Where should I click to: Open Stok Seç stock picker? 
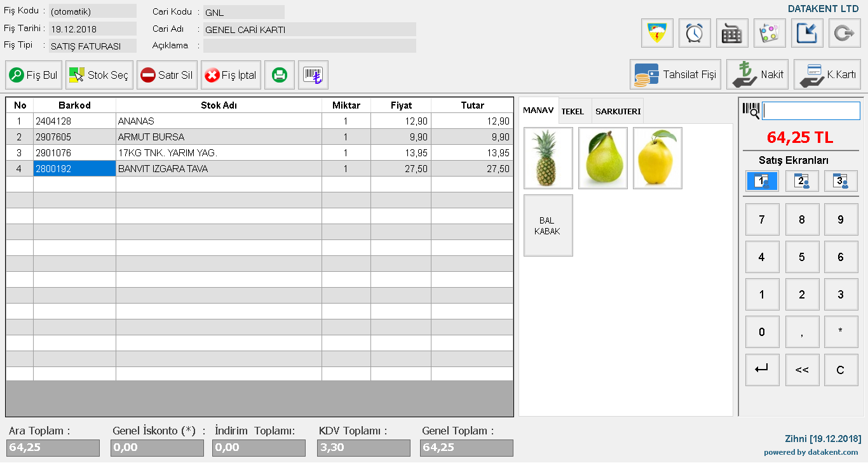click(x=99, y=75)
